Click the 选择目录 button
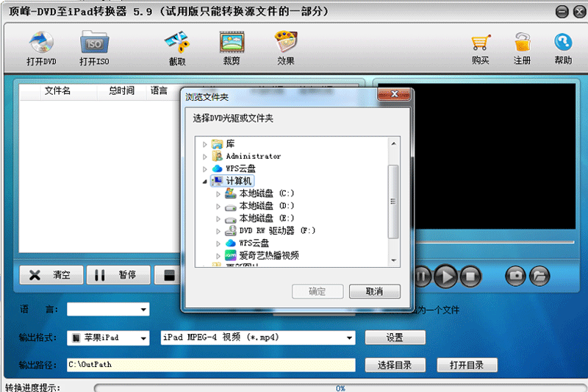Screen dimensions: 588x392 (395, 365)
